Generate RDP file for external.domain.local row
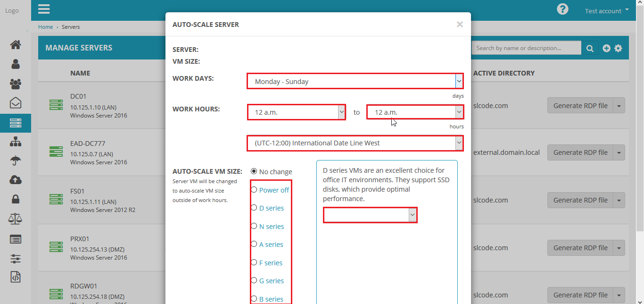 coord(580,152)
